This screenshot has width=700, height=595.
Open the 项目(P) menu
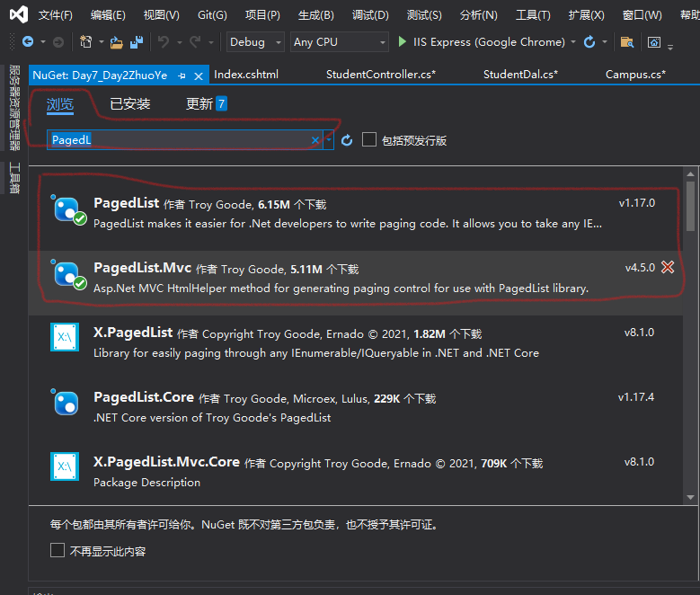[x=262, y=15]
